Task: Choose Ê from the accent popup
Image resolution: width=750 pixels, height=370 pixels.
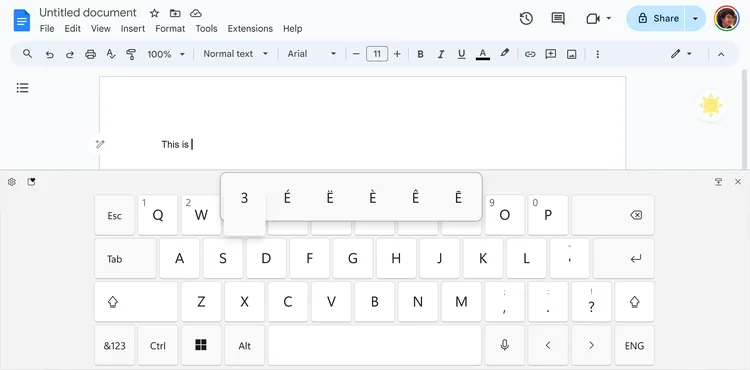Action: tap(415, 197)
